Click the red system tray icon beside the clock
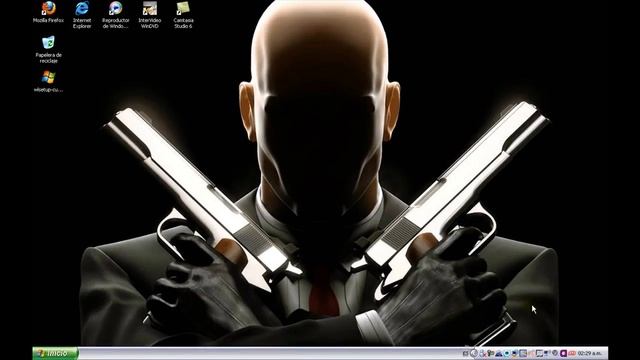 pyautogui.click(x=572, y=353)
